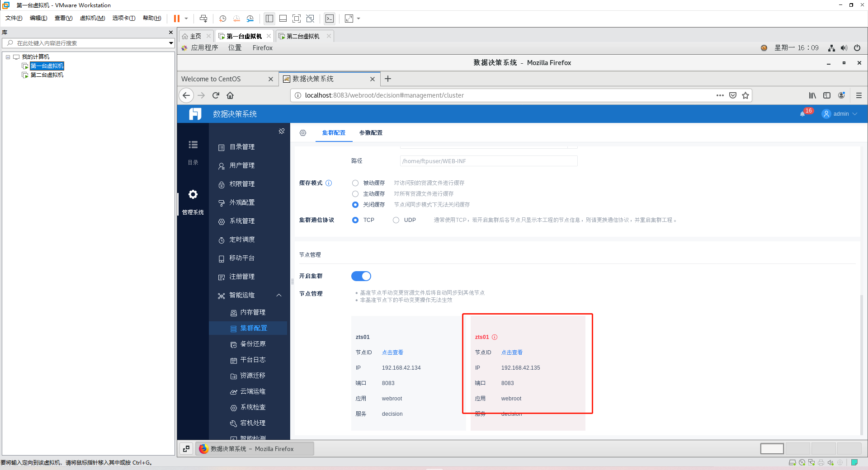Click VMware take snapshot icon
This screenshot has width=868, height=470.
(x=222, y=19)
